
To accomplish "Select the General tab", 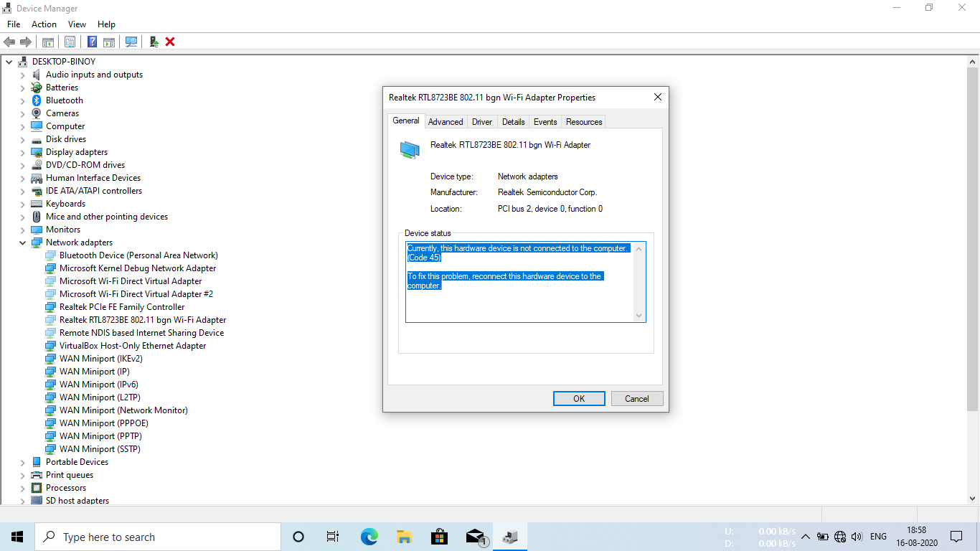I will (406, 121).
